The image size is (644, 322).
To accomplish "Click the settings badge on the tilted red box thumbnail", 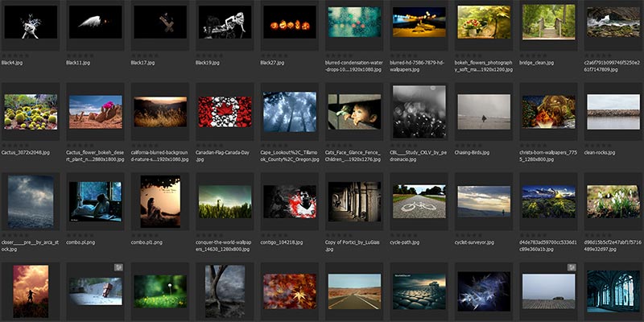I will tap(118, 267).
